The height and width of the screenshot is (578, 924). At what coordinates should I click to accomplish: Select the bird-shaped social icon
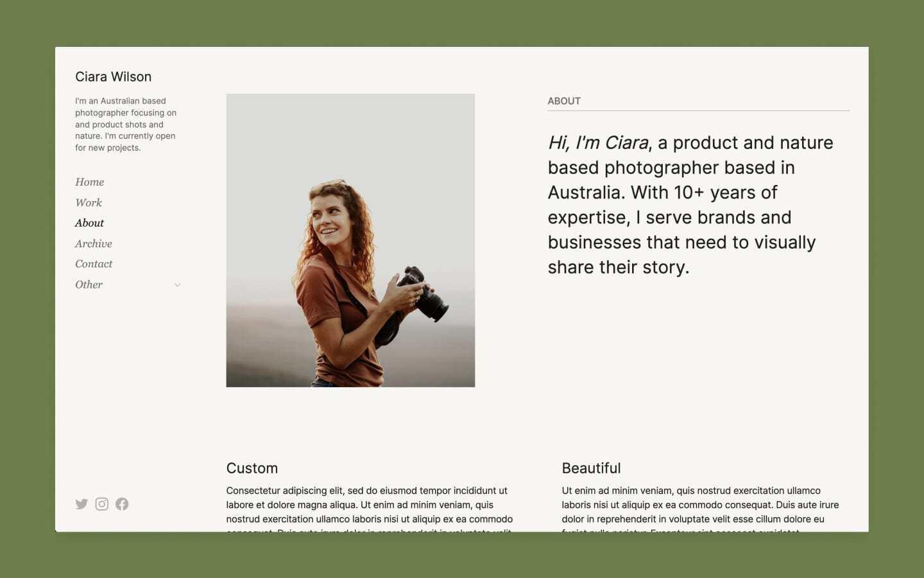click(x=81, y=504)
